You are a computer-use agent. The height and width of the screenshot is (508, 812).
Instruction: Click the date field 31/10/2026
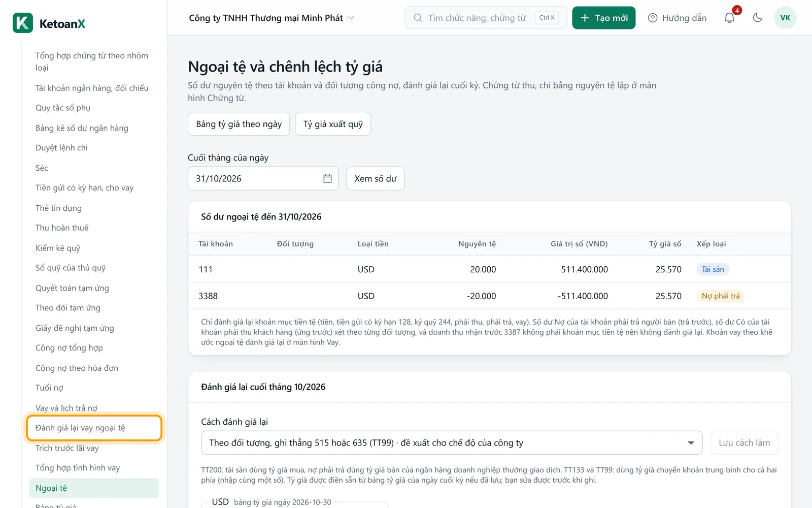coord(263,178)
